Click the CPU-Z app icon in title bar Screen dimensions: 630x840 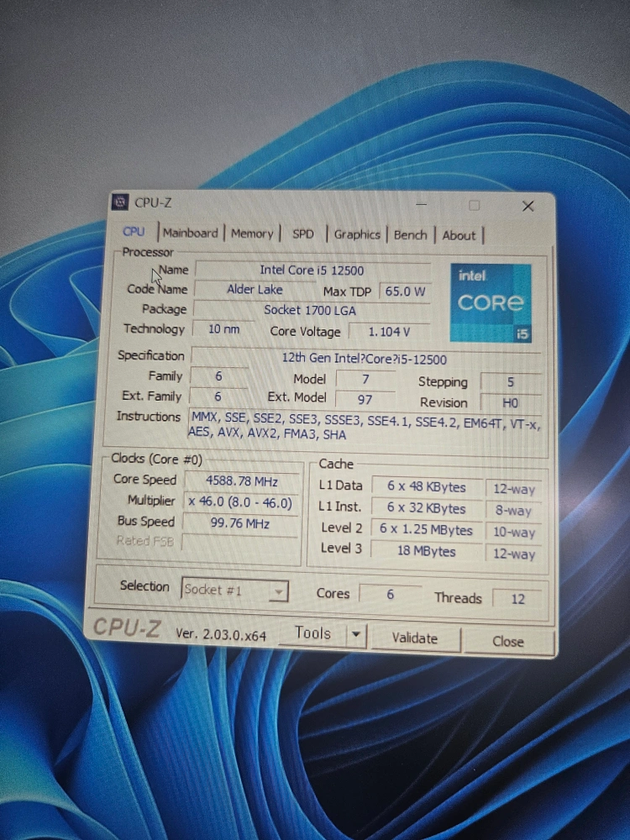(120, 202)
